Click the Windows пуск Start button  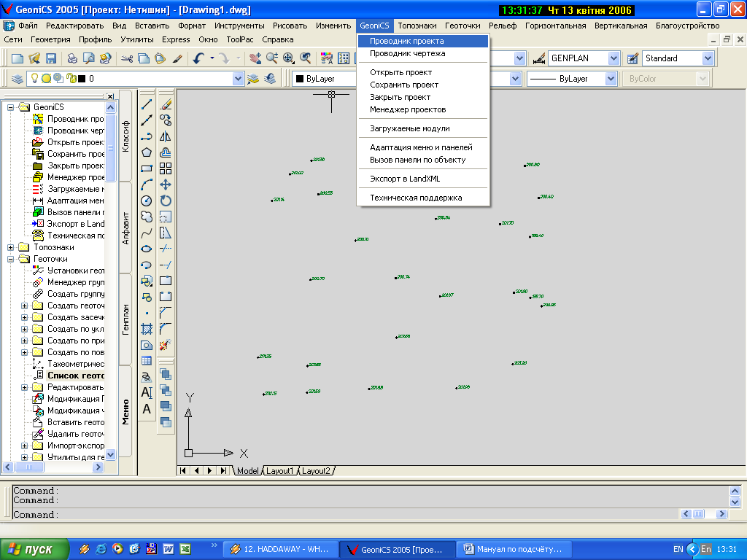click(x=34, y=549)
